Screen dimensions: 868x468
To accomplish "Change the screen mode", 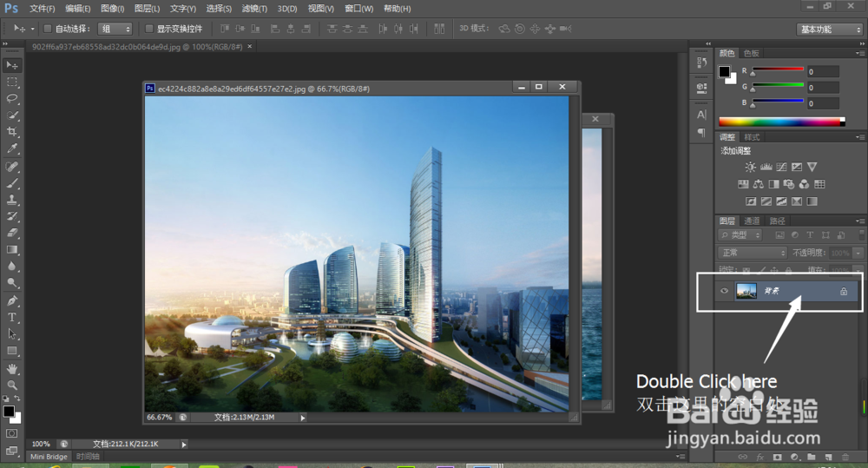I will pos(11,451).
